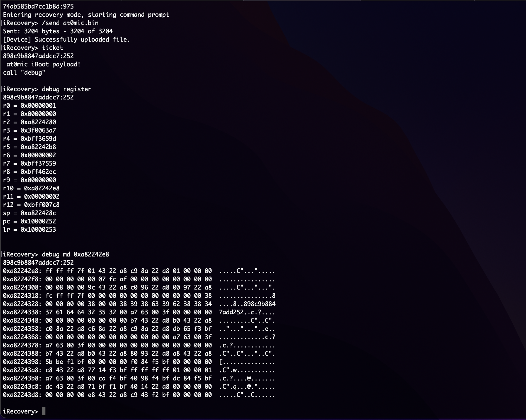The width and height of the screenshot is (526, 420).
Task: Click the memory address '0xa8224348:' row label
Action: tap(22, 321)
